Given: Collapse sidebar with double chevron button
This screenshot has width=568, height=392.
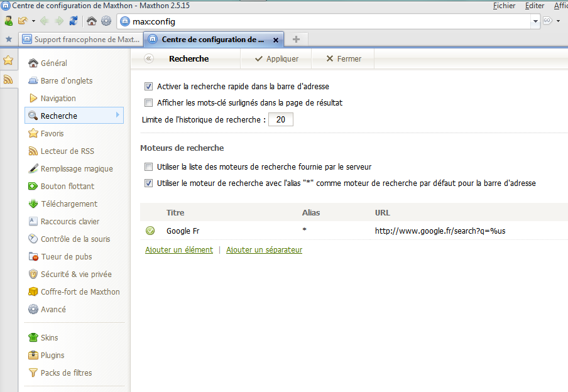Looking at the screenshot, I should [x=149, y=58].
